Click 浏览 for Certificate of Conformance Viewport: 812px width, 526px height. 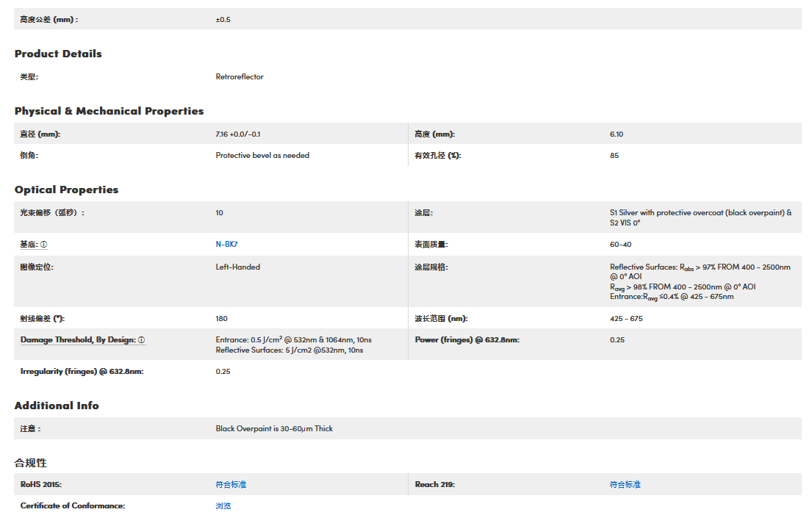point(223,506)
